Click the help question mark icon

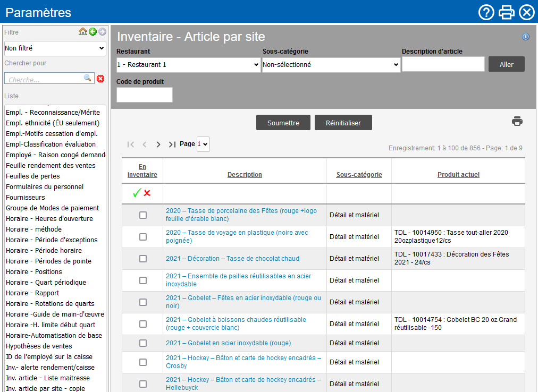tap(486, 12)
